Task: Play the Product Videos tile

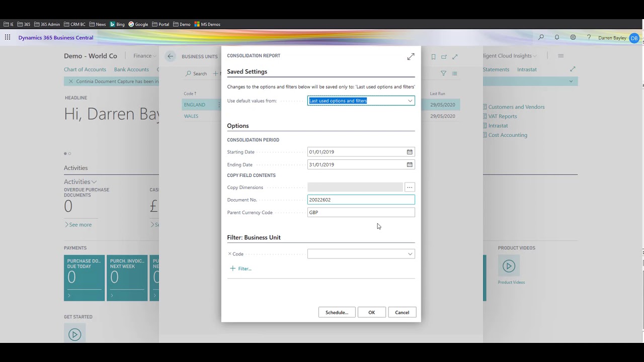Action: (509, 266)
